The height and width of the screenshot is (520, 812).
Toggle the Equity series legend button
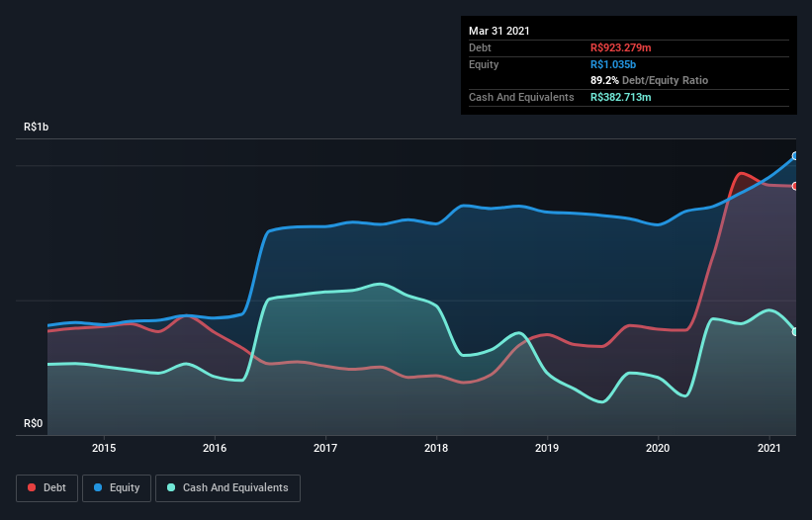point(117,488)
